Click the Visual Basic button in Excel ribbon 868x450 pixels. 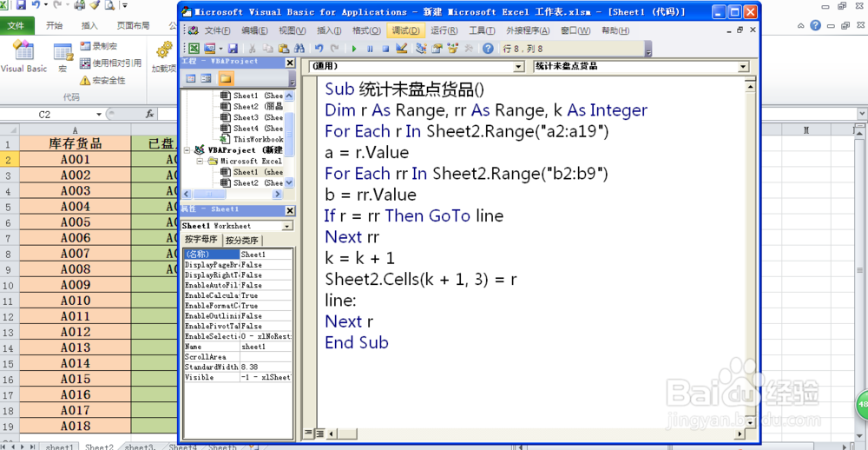pyautogui.click(x=23, y=58)
